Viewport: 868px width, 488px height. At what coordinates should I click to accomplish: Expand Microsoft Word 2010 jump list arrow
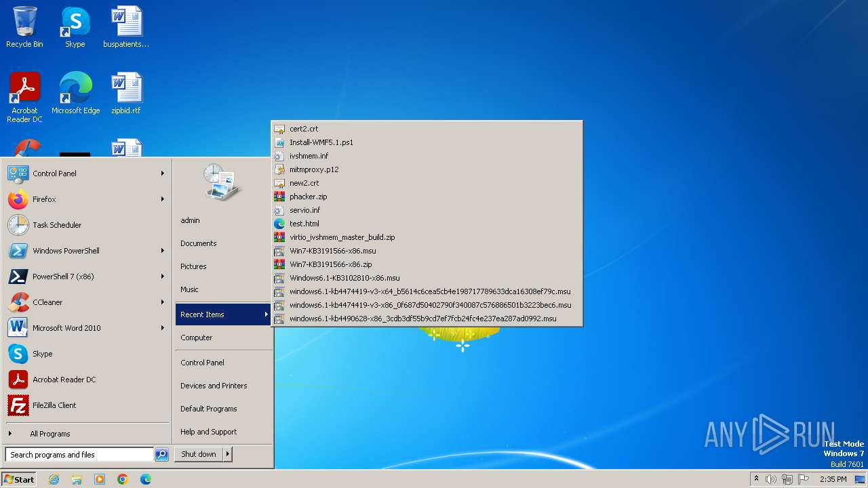click(x=163, y=328)
